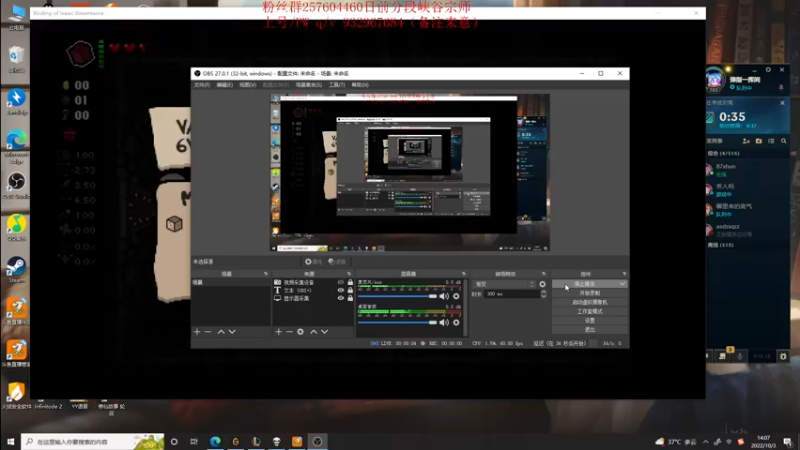
Task: Pop out the Scenes dock panel
Action: click(x=265, y=274)
